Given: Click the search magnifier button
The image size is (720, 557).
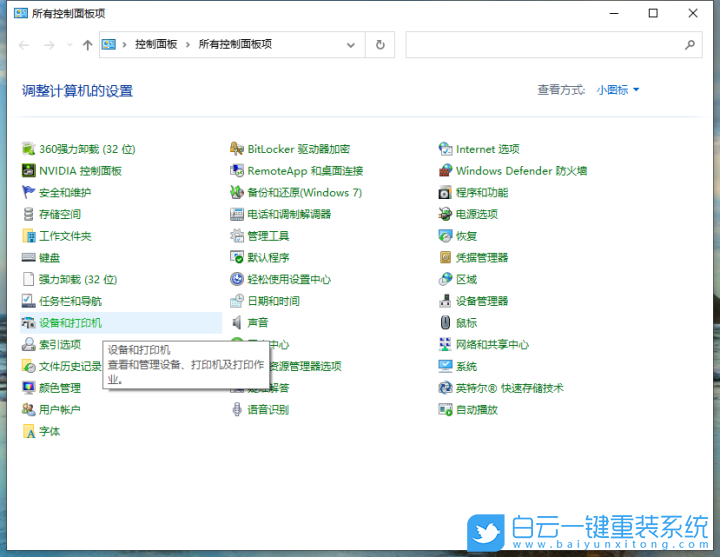Looking at the screenshot, I should pyautogui.click(x=690, y=45).
